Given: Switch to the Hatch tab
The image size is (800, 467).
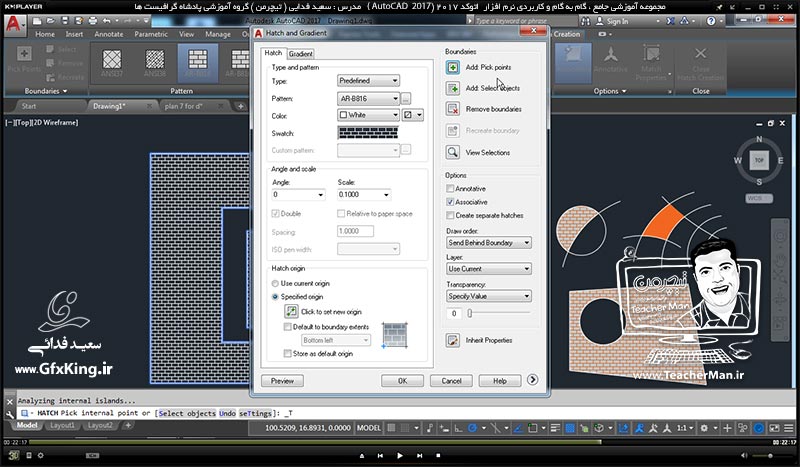Looking at the screenshot, I should pyautogui.click(x=273, y=53).
